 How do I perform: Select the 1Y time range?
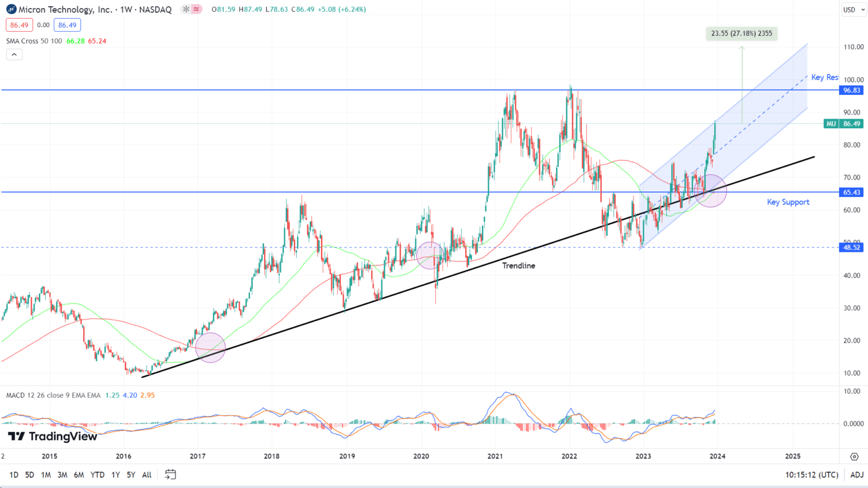coord(115,475)
